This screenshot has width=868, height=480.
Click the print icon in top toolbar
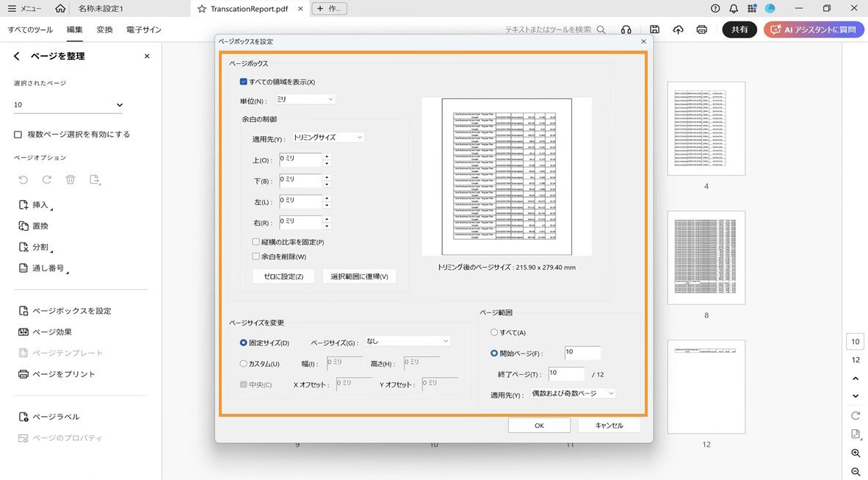click(x=701, y=29)
